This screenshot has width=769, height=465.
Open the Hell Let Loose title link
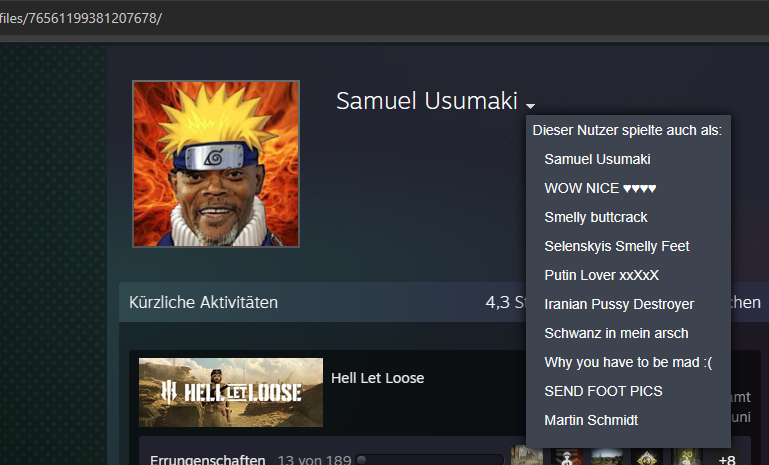[377, 378]
